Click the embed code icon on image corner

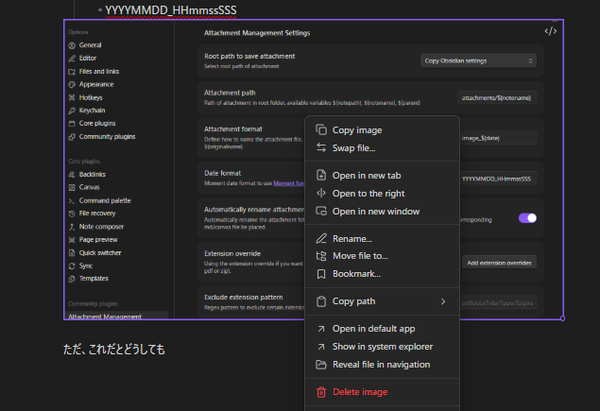click(x=550, y=31)
